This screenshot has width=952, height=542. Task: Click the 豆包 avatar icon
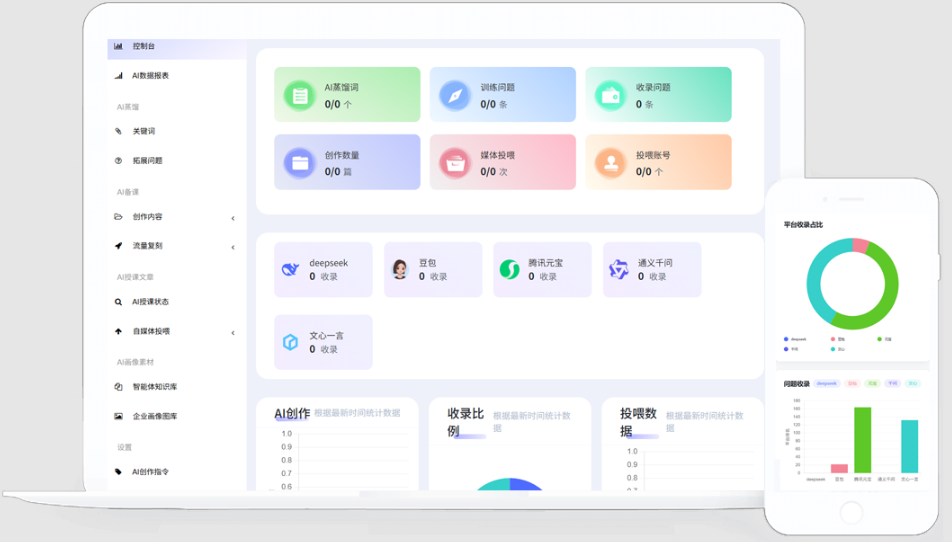click(x=400, y=269)
